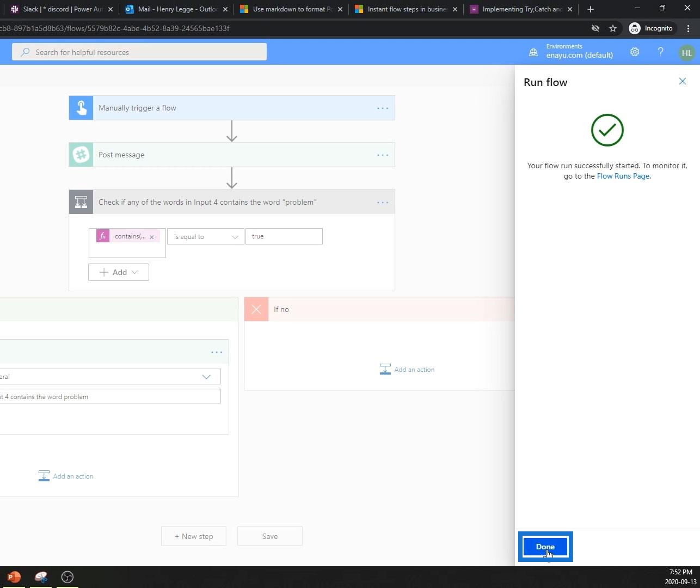The width and height of the screenshot is (700, 588).
Task: Click the Condition step icon
Action: [x=81, y=202]
